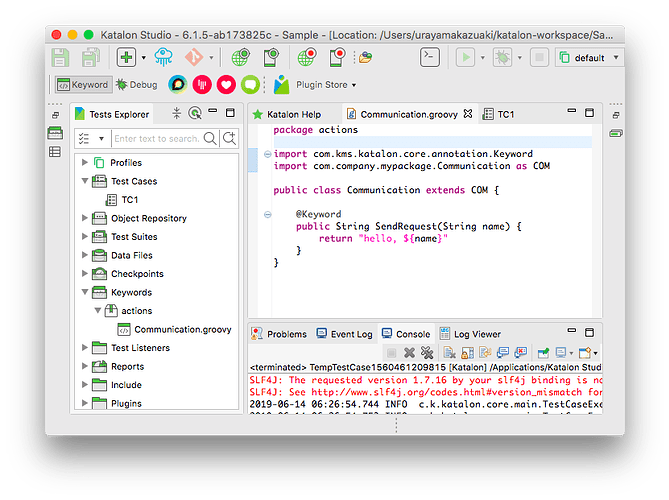Screen dimensions: 669x500
Task: Click the Record Mobile device icon
Action: tap(337, 57)
